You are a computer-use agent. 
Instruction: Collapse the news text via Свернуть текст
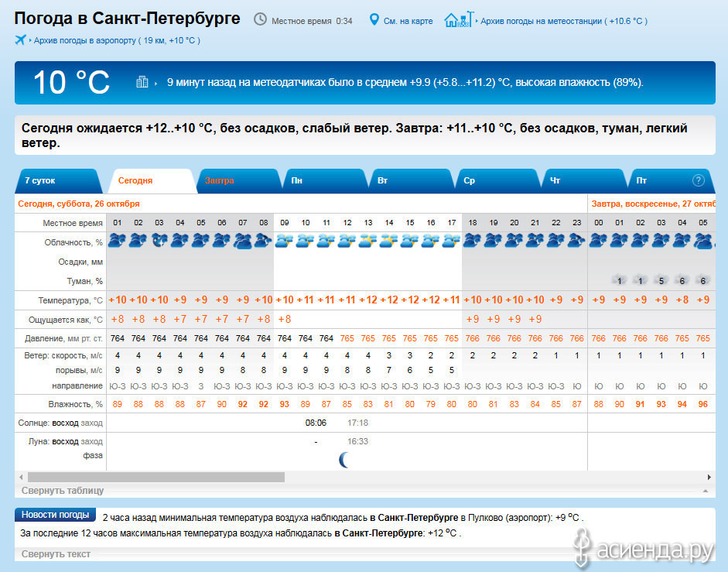[x=56, y=554]
